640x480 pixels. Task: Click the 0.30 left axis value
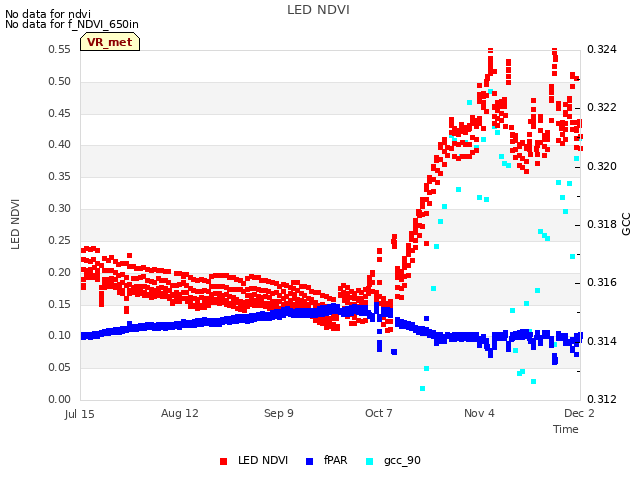60,209
